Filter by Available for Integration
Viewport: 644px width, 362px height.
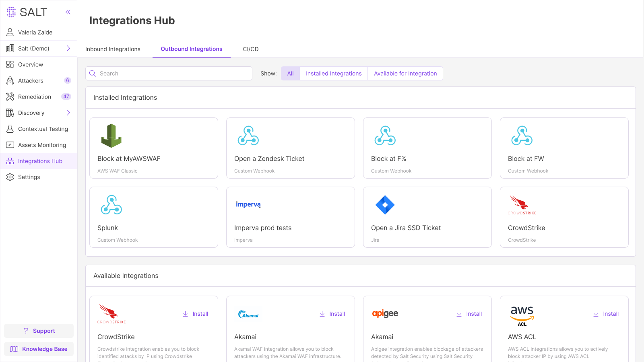pos(405,74)
